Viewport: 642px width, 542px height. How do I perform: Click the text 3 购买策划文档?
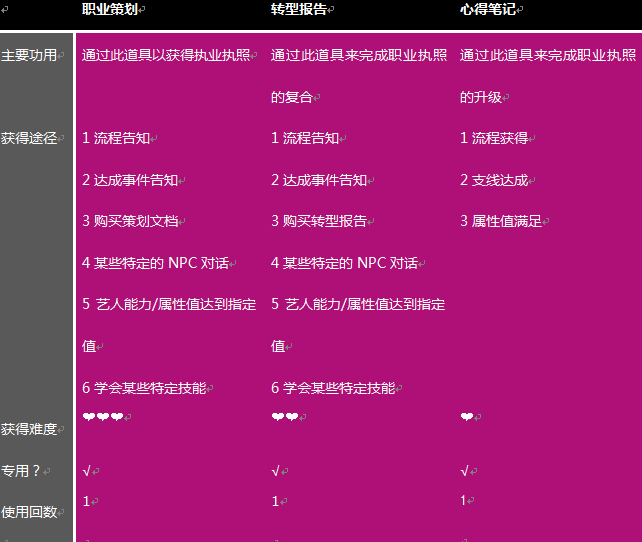click(x=130, y=221)
